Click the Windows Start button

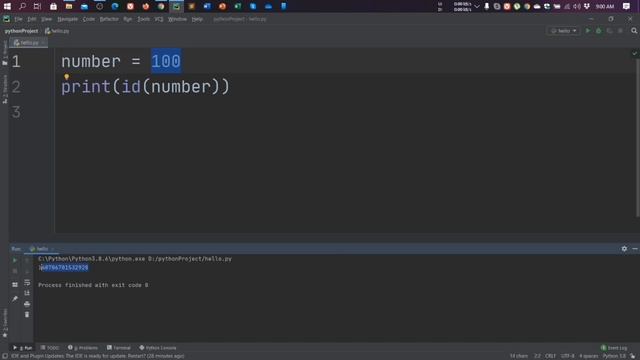pos(7,6)
